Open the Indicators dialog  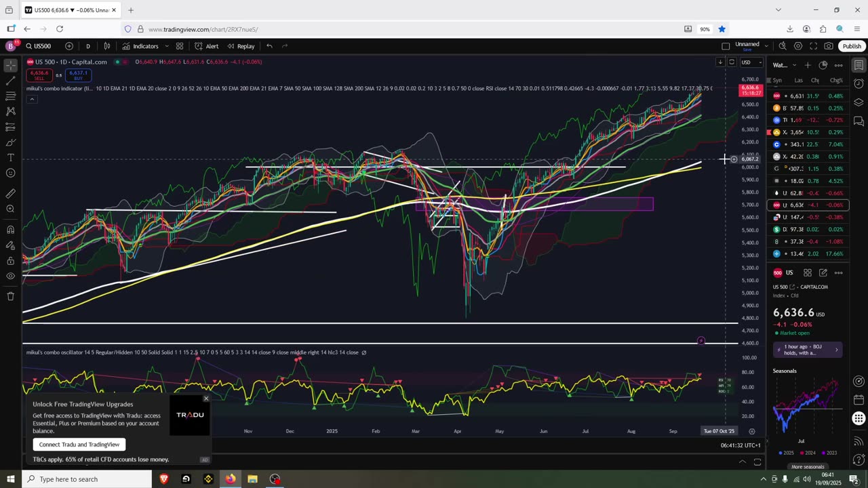click(x=140, y=46)
